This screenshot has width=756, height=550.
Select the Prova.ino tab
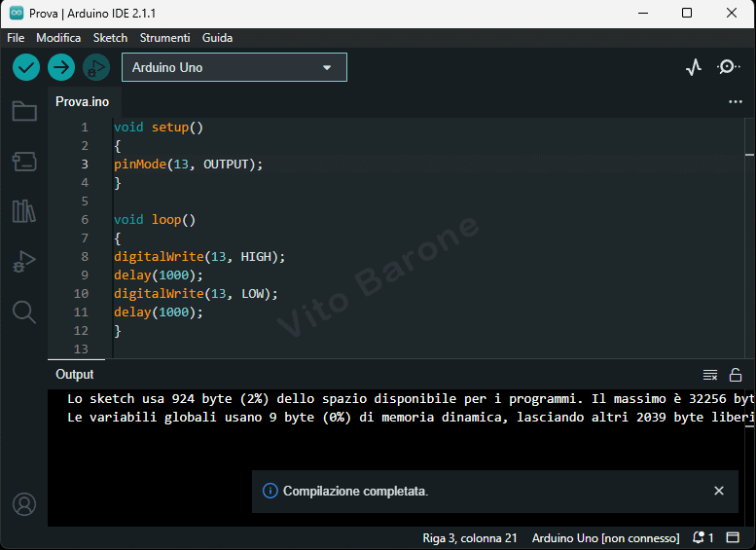click(x=83, y=102)
